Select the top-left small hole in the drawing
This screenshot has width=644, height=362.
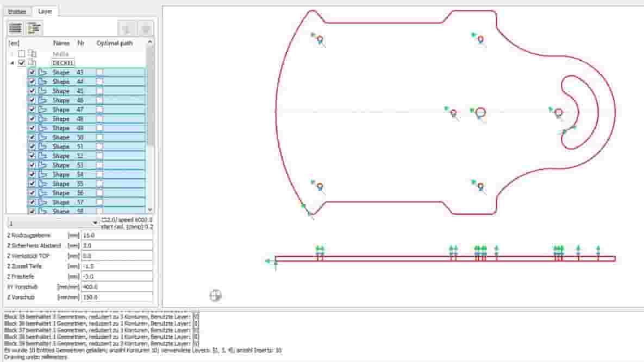click(320, 40)
